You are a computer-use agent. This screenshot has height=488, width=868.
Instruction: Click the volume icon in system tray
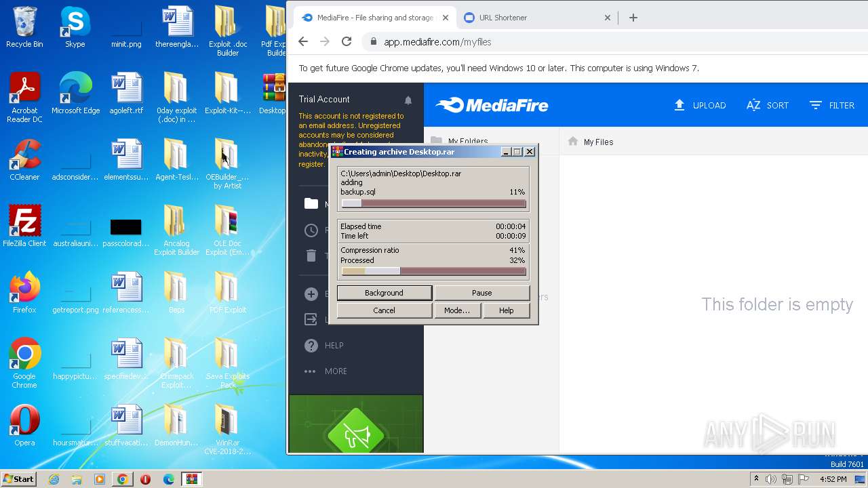point(771,479)
